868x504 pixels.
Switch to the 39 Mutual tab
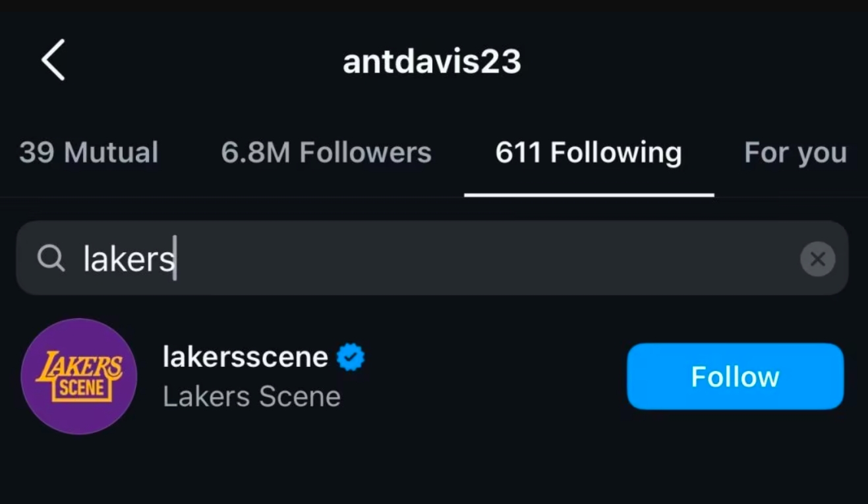click(x=89, y=153)
